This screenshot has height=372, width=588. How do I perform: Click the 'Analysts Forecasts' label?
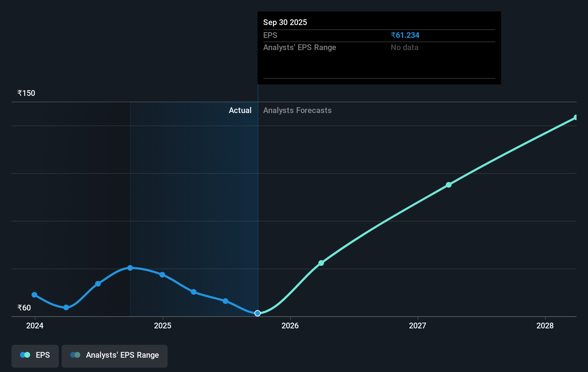(x=297, y=111)
